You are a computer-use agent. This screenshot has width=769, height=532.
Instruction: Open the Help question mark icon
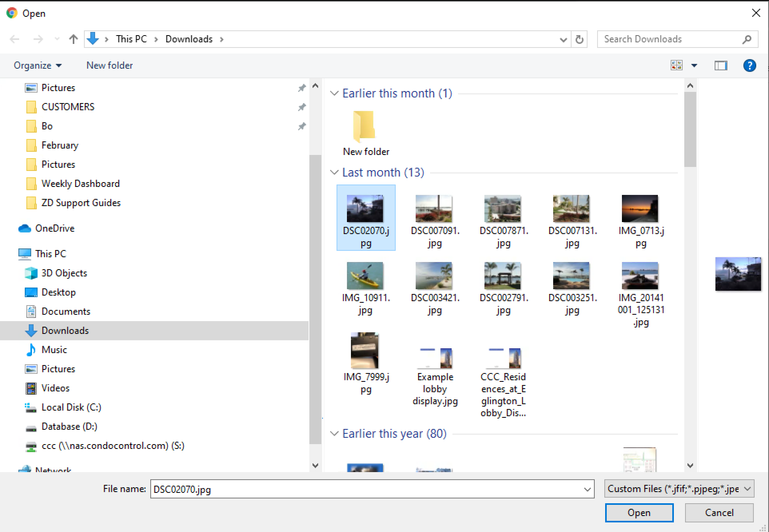tap(749, 66)
